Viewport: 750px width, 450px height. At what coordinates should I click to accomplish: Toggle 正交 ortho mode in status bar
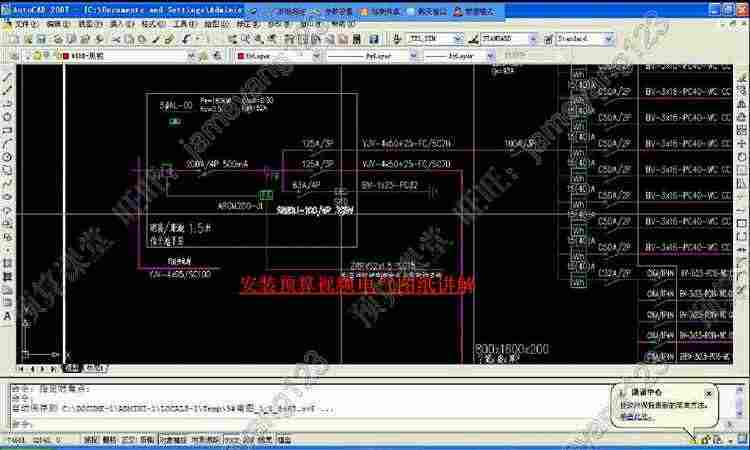click(x=128, y=439)
